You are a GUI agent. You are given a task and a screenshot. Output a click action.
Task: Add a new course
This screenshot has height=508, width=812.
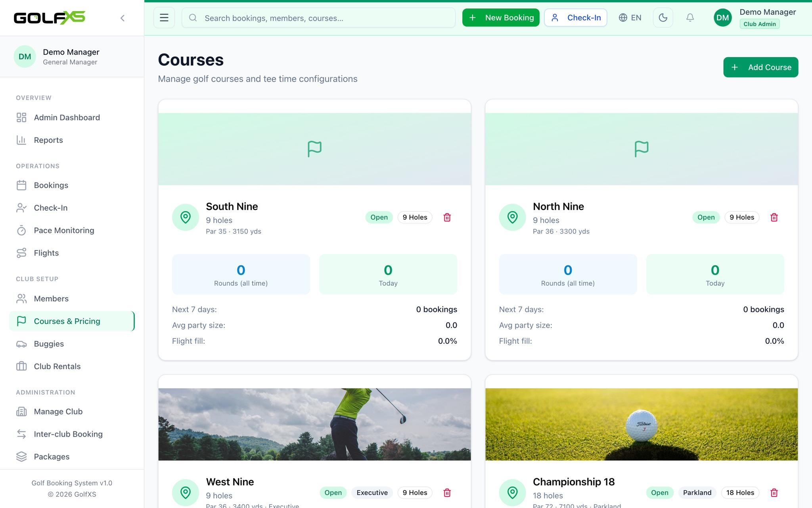(760, 67)
